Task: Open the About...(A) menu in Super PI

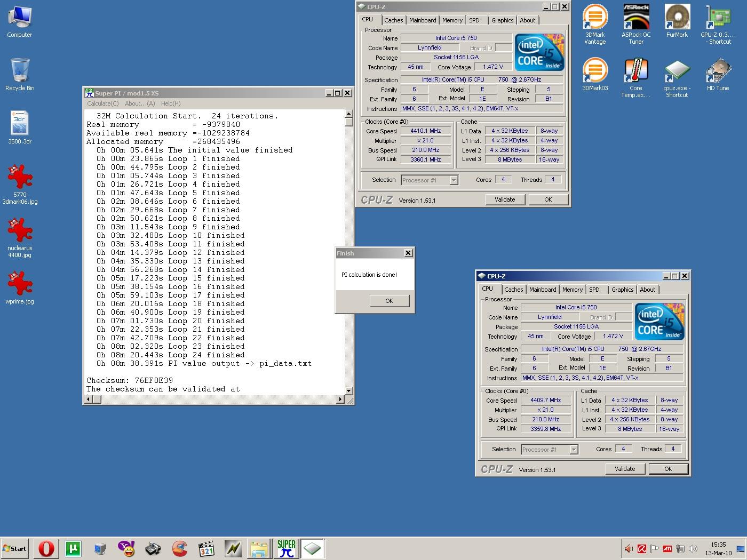Action: tap(140, 103)
